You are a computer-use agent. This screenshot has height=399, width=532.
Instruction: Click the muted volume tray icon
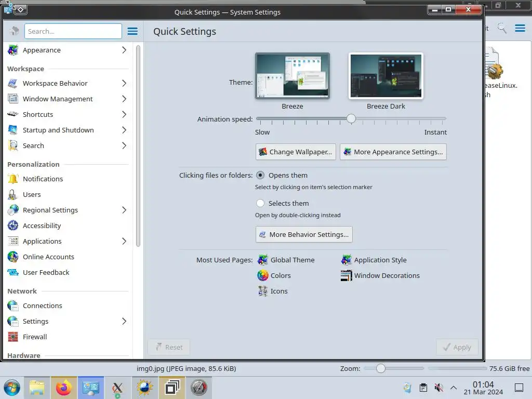(x=438, y=388)
